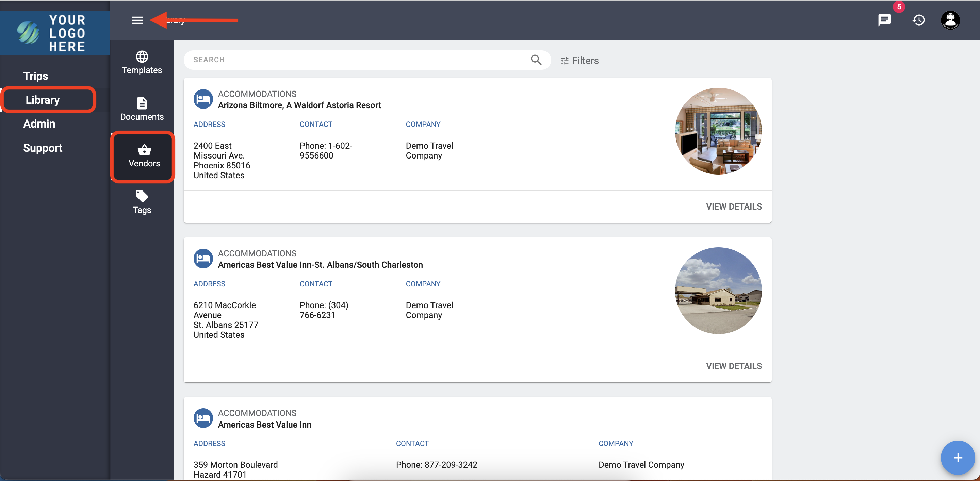Click the magnifier search icon
Viewport: 980px width, 481px height.
pos(536,60)
